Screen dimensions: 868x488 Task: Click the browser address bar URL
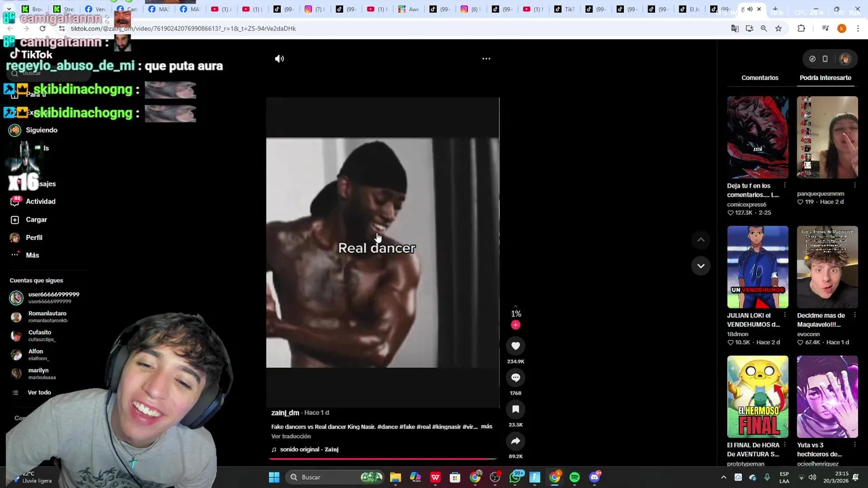(183, 28)
